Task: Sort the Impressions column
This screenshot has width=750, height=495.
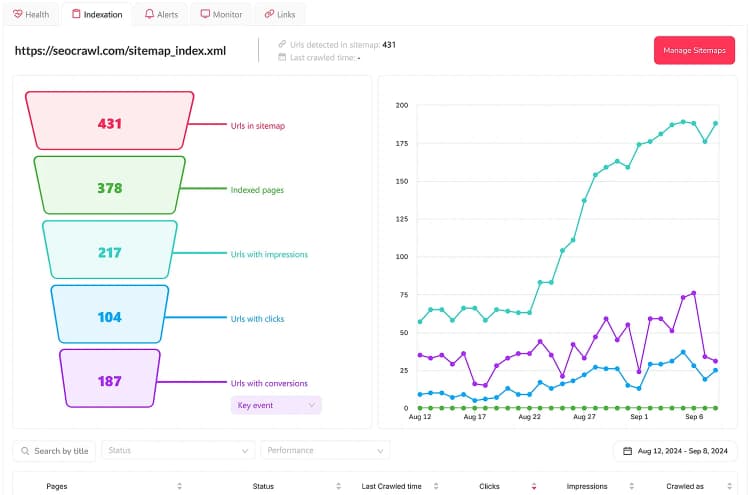Action: click(631, 486)
